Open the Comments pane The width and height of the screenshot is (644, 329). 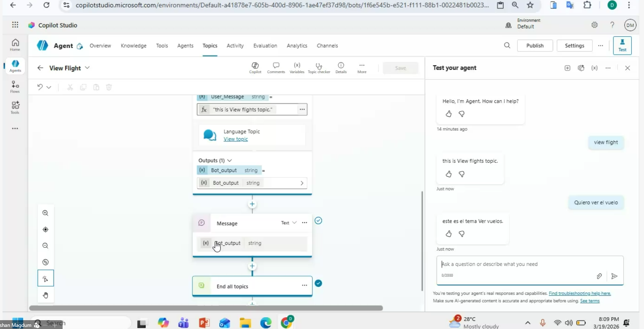pyautogui.click(x=276, y=68)
